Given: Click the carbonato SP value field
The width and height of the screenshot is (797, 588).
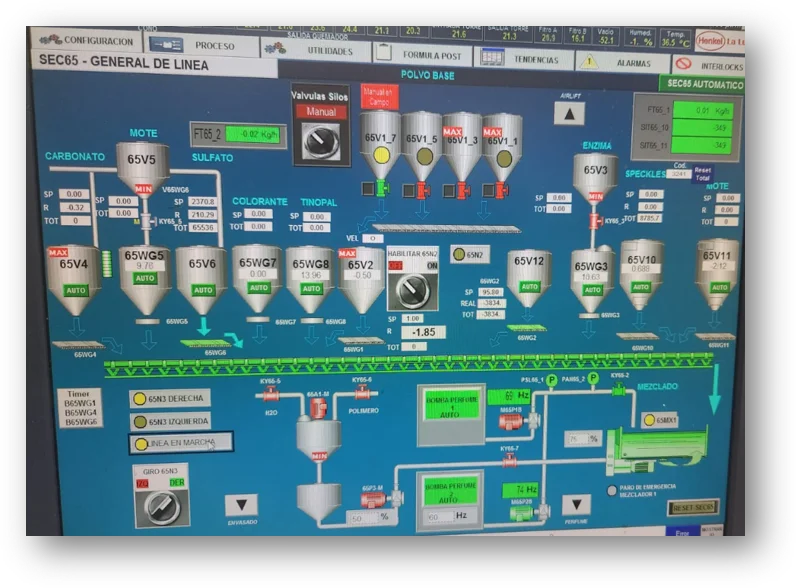Looking at the screenshot, I should click(73, 194).
